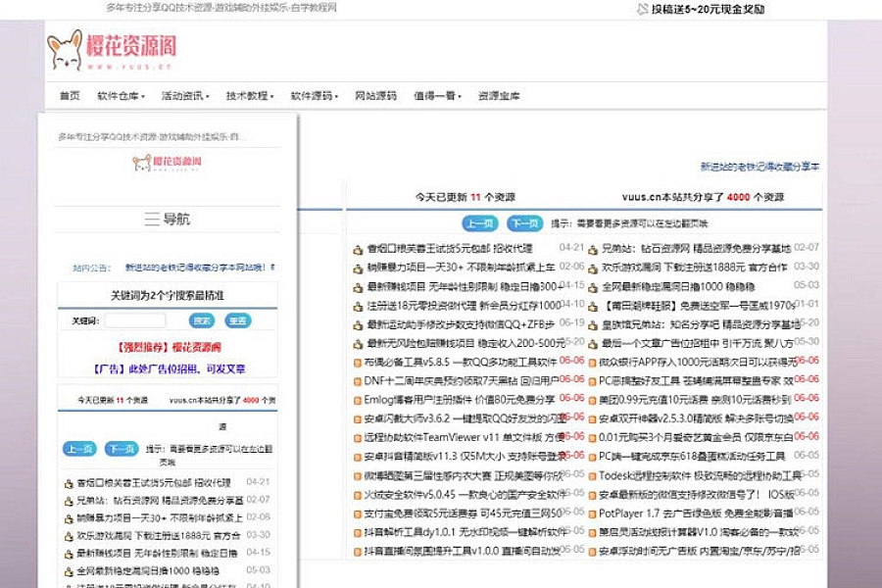882x588 pixels.
Task: Open 最新运动助手修改步数 article link
Action: 461,324
